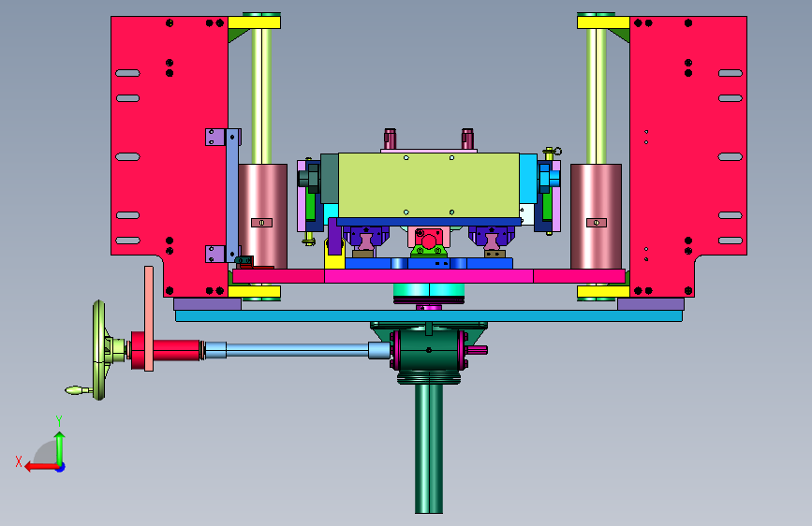Select the olive handwheel rim
Viewport: 812px width, 526px height.
coord(99,350)
